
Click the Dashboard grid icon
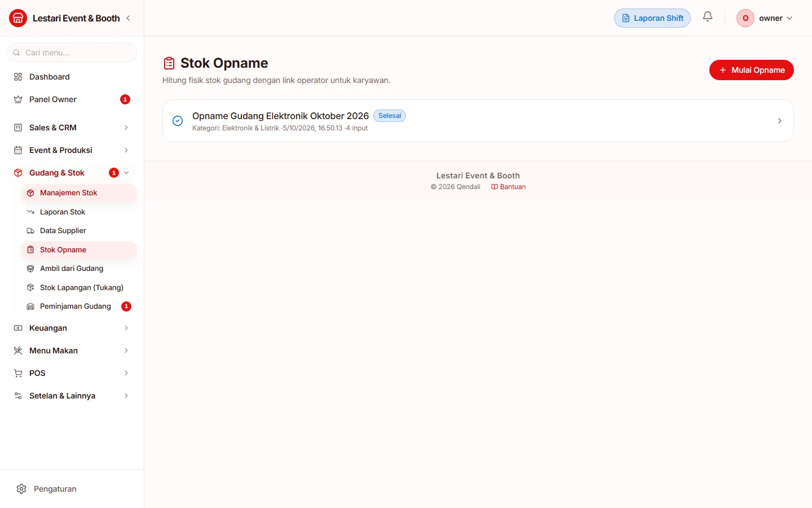tap(18, 77)
